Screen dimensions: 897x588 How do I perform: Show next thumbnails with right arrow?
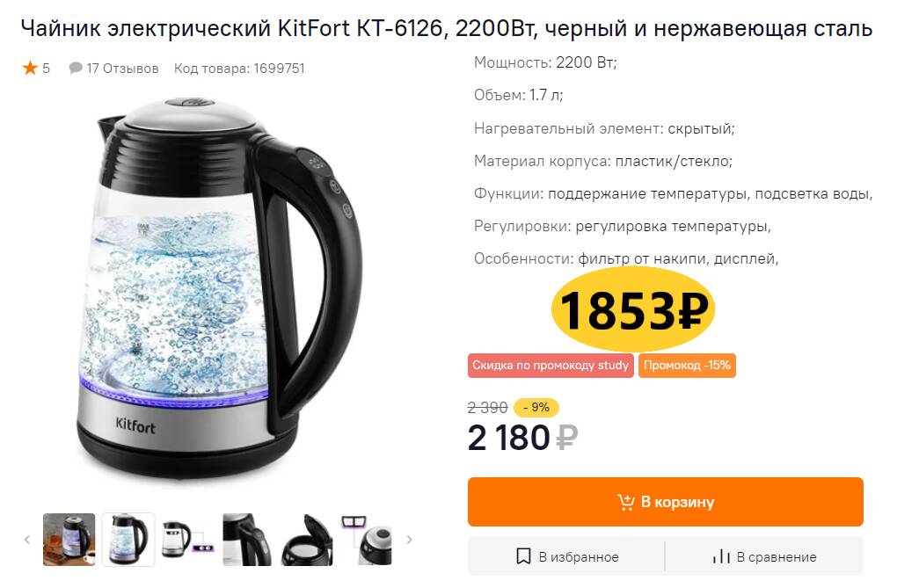pyautogui.click(x=409, y=540)
